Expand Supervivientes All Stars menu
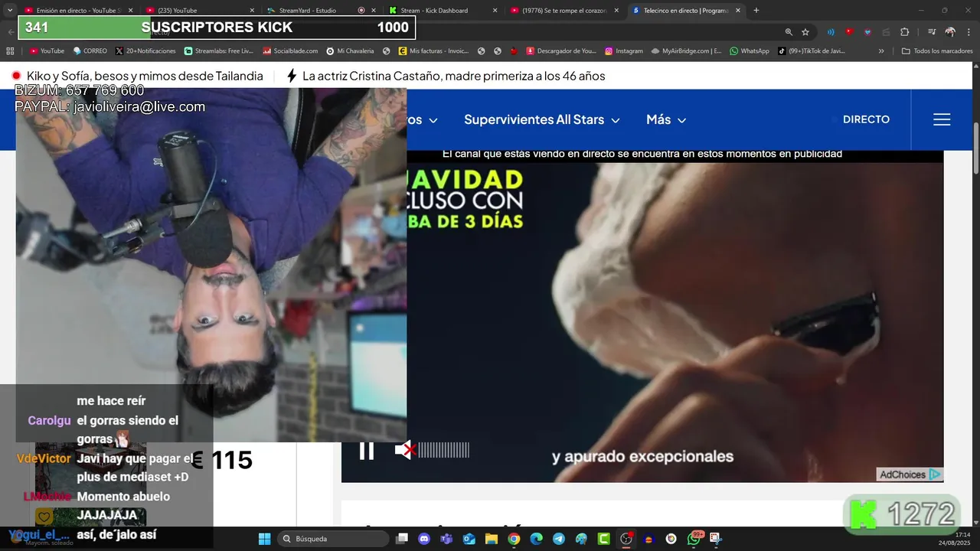980x551 pixels. 541,119
